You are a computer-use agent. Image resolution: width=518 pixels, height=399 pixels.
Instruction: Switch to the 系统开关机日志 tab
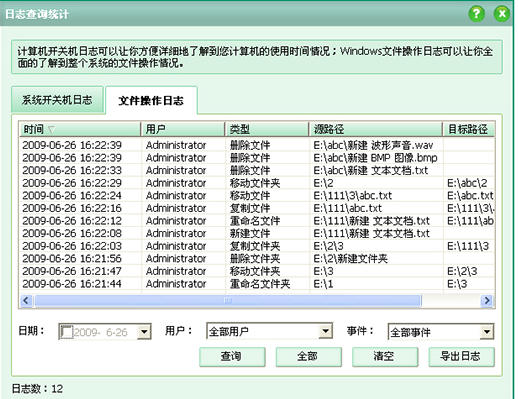[x=57, y=100]
